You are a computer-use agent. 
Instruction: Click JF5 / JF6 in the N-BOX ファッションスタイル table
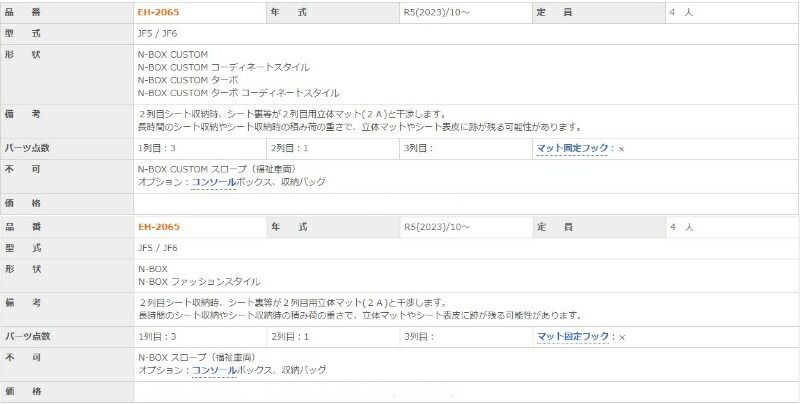[x=158, y=248]
